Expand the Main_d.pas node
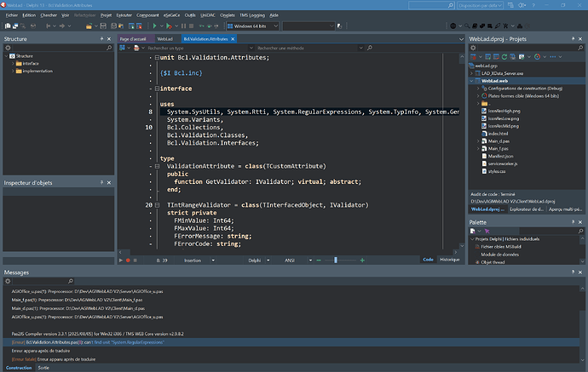Image resolution: width=588 pixels, height=372 pixels. (x=478, y=141)
